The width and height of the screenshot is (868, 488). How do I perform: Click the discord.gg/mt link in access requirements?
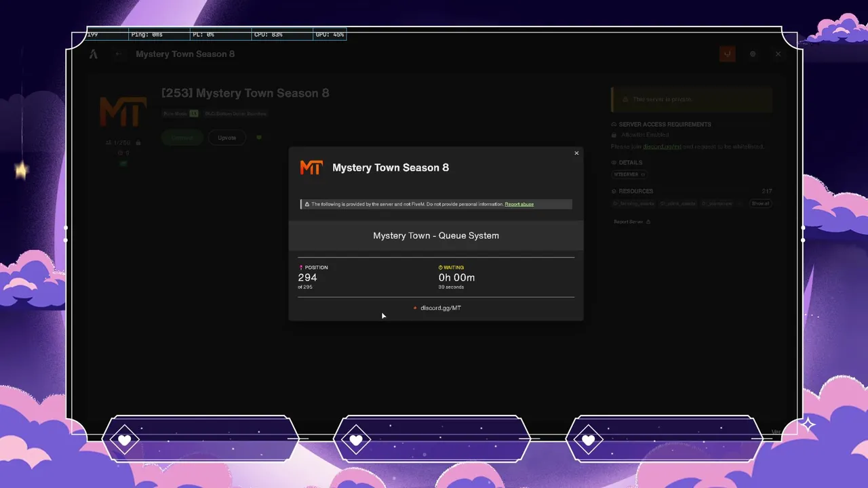click(x=662, y=146)
